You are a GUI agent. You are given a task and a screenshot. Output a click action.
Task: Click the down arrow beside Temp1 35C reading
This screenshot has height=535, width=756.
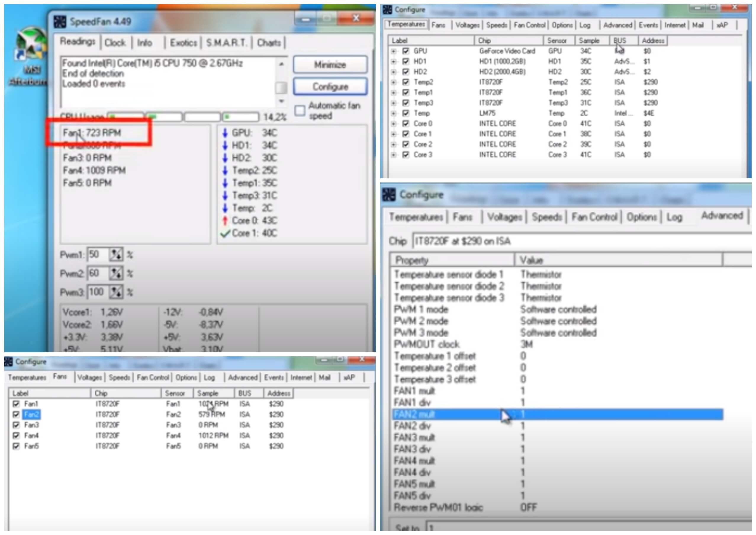click(x=225, y=183)
